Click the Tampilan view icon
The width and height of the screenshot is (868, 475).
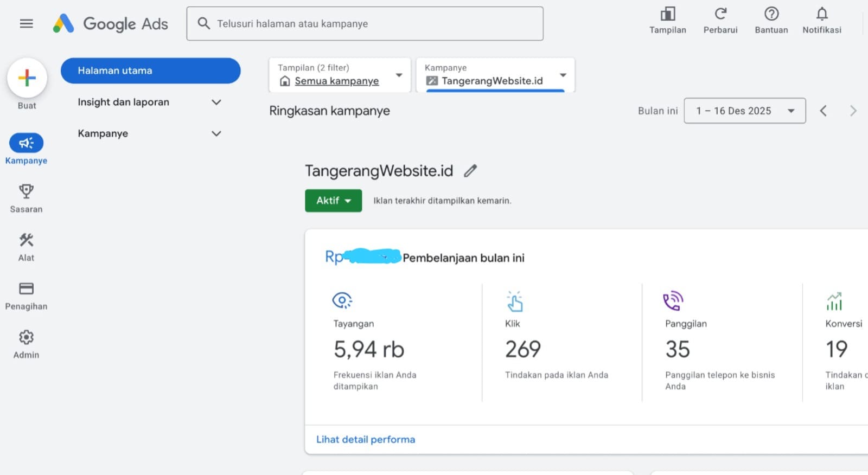(x=667, y=15)
